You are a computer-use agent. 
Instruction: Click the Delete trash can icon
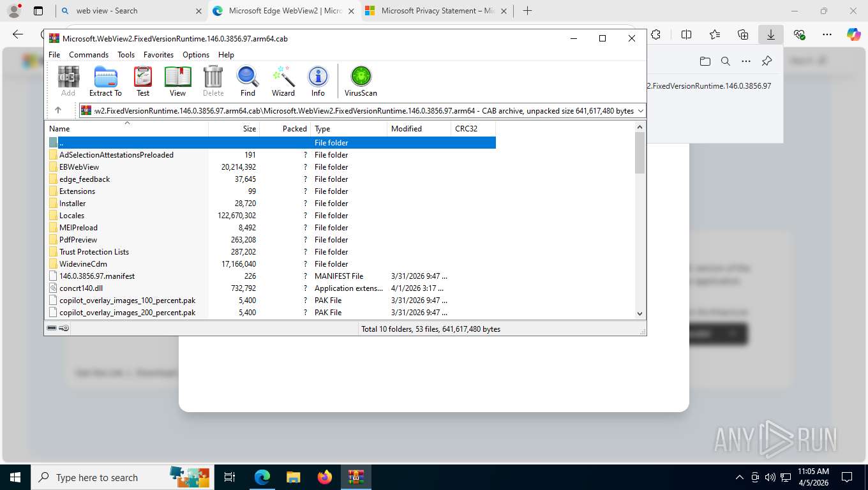[x=213, y=81]
